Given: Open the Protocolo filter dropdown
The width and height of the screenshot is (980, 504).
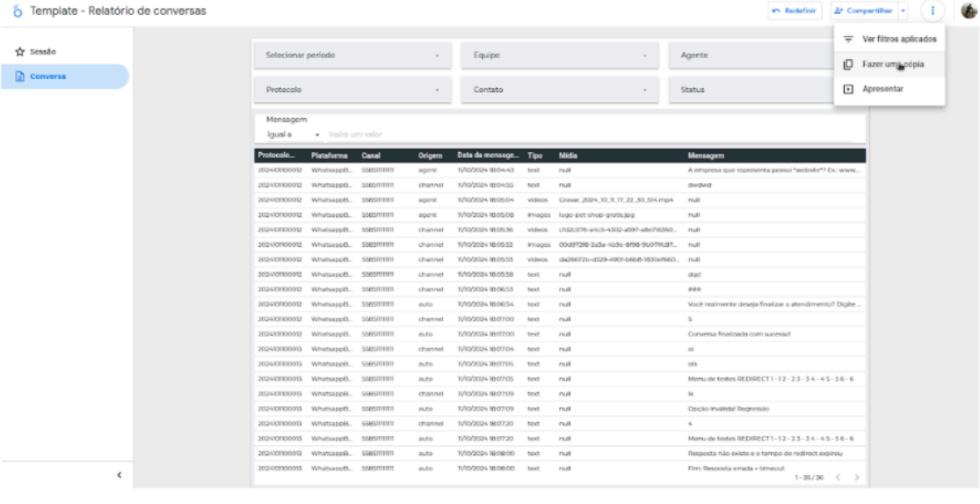Looking at the screenshot, I should coord(352,90).
